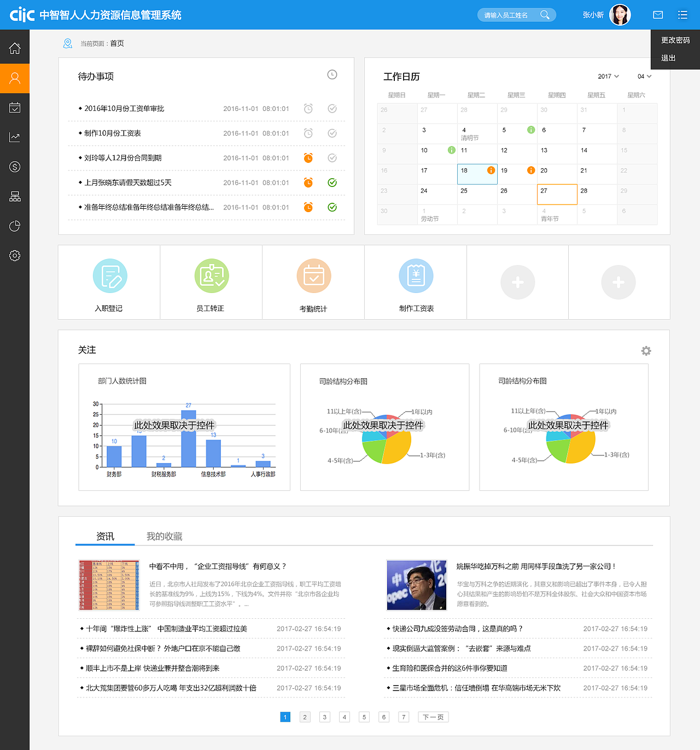Open the 考勤统计 attendance quick action

(313, 276)
